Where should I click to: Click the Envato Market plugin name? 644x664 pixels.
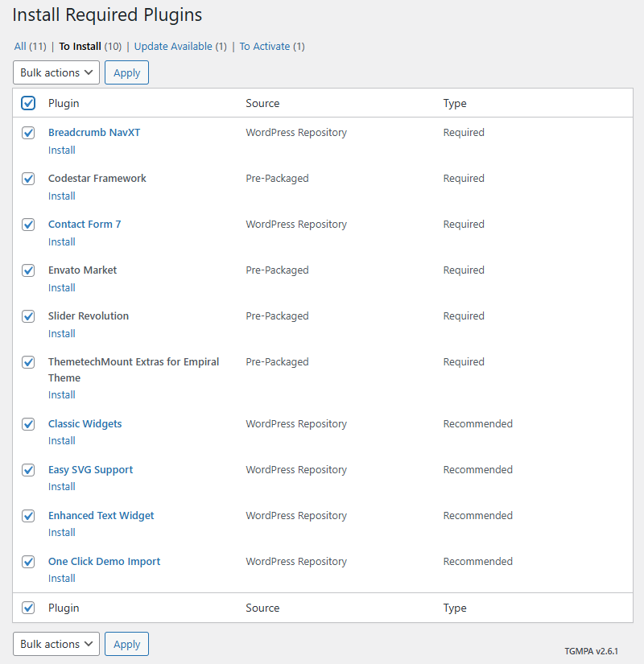pyautogui.click(x=83, y=270)
